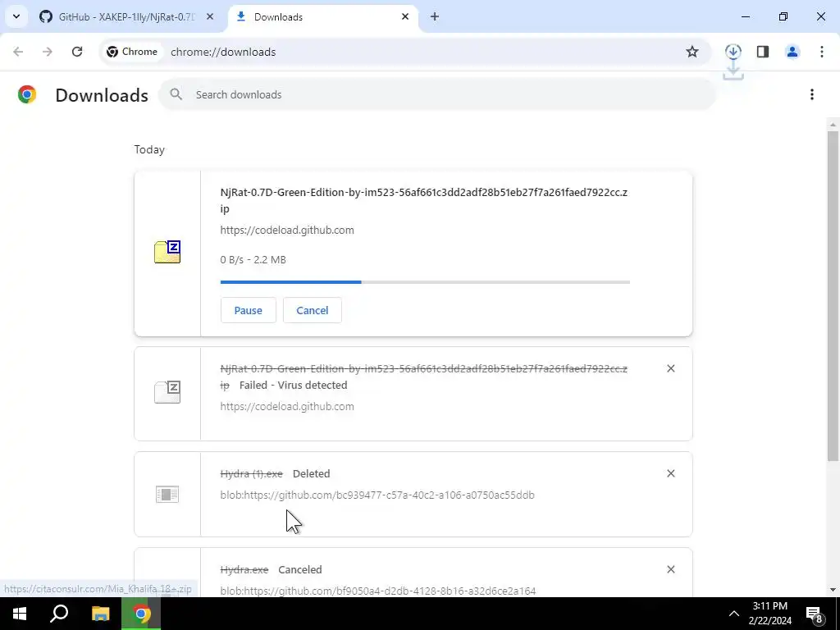The height and width of the screenshot is (630, 840).
Task: Click the '0 B/s - 2.2 MB' download speed text
Action: (253, 259)
